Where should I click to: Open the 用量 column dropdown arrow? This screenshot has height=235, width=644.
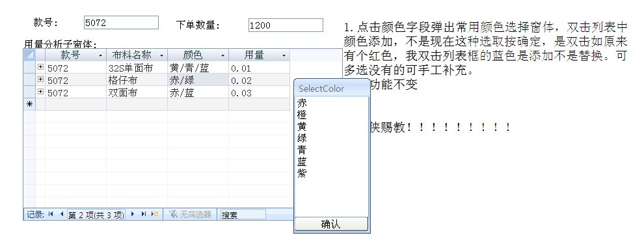coord(284,55)
